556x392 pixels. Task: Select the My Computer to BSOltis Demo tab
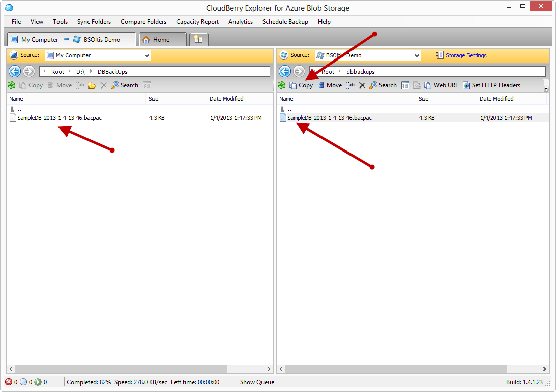[71, 39]
